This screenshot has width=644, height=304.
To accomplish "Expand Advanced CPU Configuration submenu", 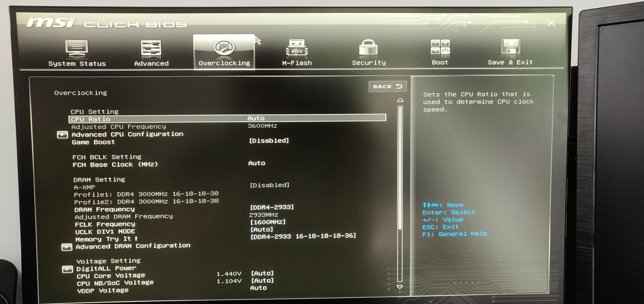I will (x=127, y=134).
